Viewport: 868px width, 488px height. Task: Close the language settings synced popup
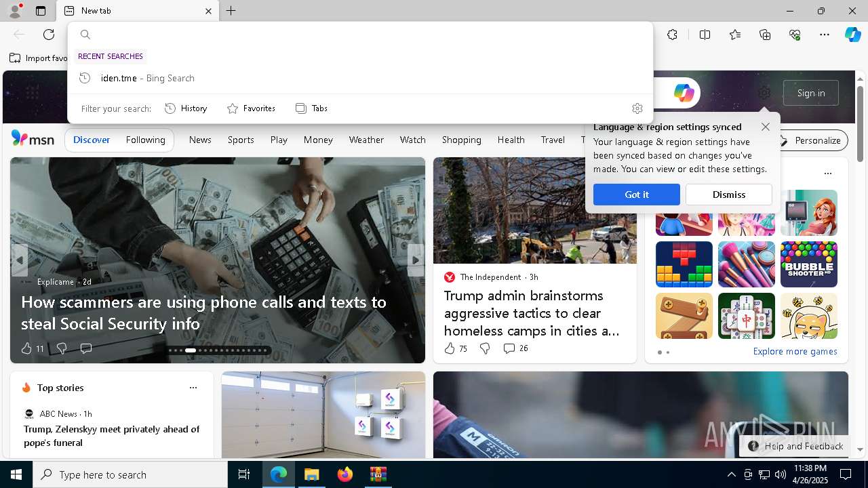click(766, 127)
